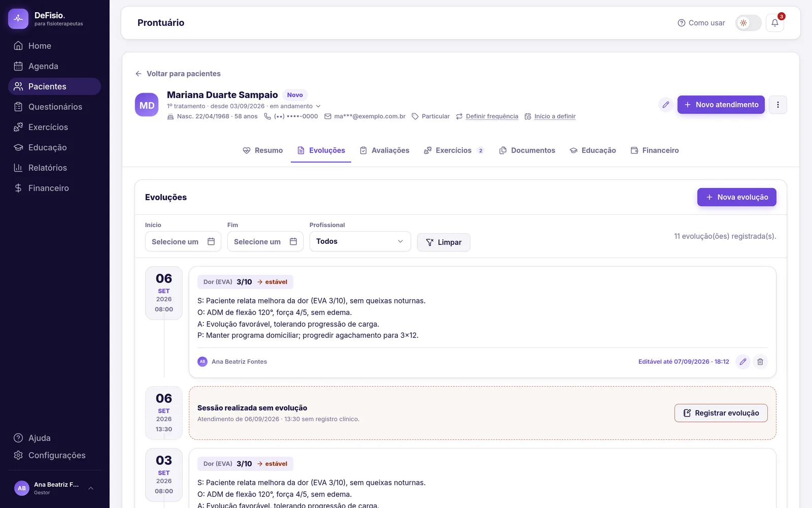Show the Financeiro tab in the patient record
Image resolution: width=812 pixels, height=508 pixels.
click(655, 150)
